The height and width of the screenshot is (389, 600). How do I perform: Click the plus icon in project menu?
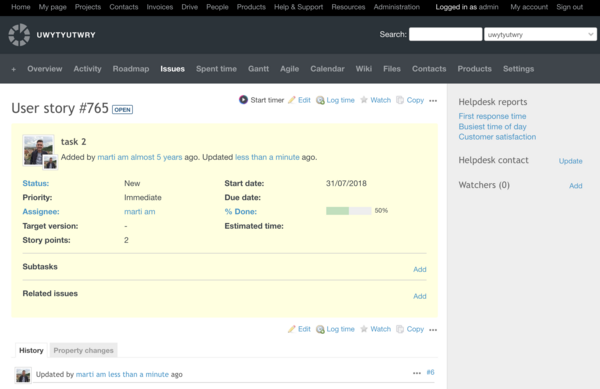[x=14, y=69]
